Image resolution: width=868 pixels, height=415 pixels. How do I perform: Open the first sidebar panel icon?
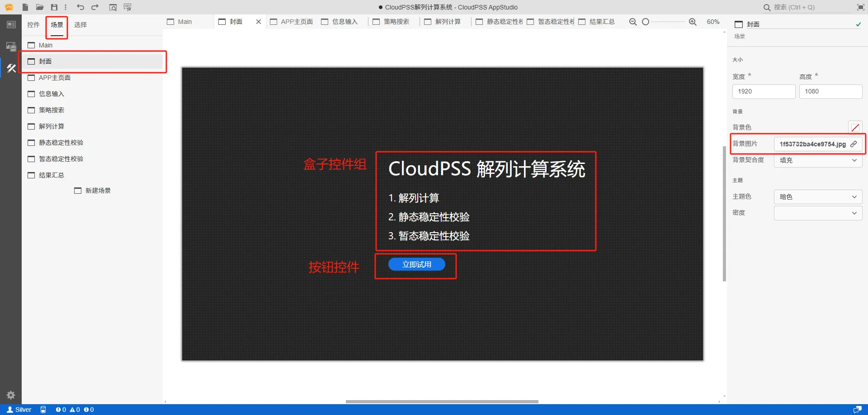[x=11, y=24]
